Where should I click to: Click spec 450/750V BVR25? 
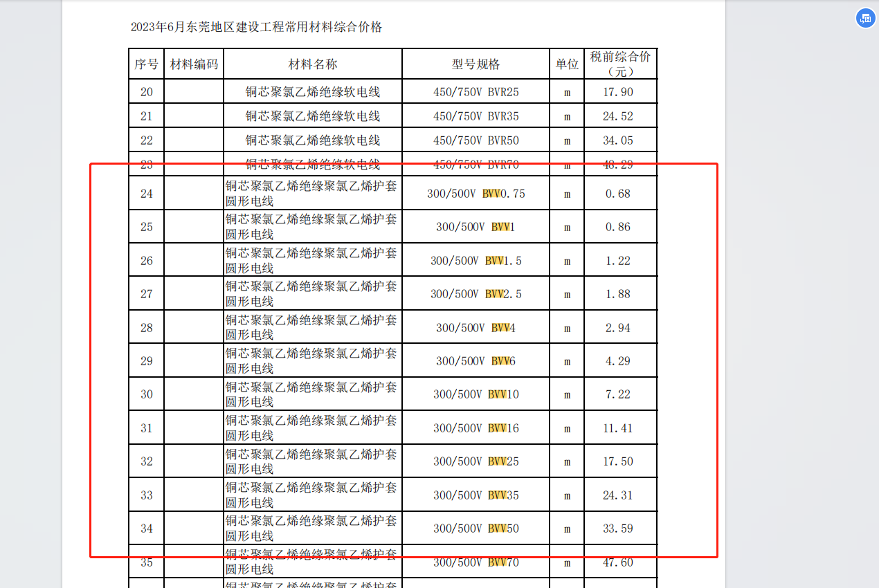[x=475, y=92]
